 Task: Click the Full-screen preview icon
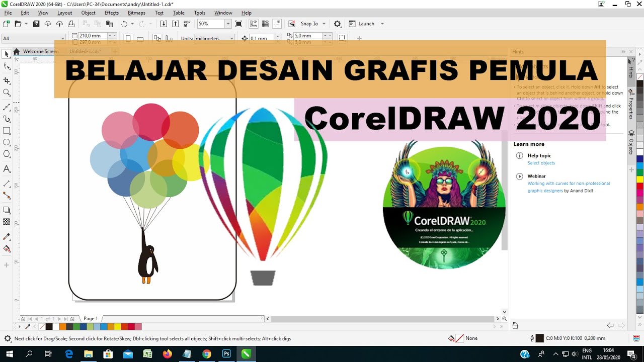point(239,24)
